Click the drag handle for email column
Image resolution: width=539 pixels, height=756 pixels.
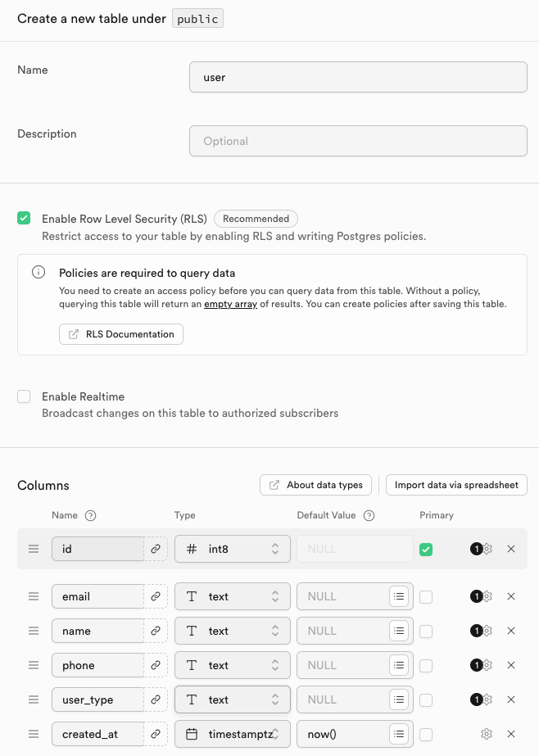34,596
